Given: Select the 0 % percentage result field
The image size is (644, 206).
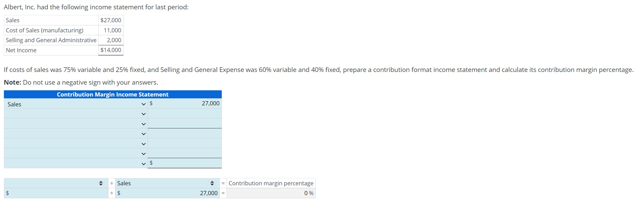Looking at the screenshot, I should coord(271,193).
